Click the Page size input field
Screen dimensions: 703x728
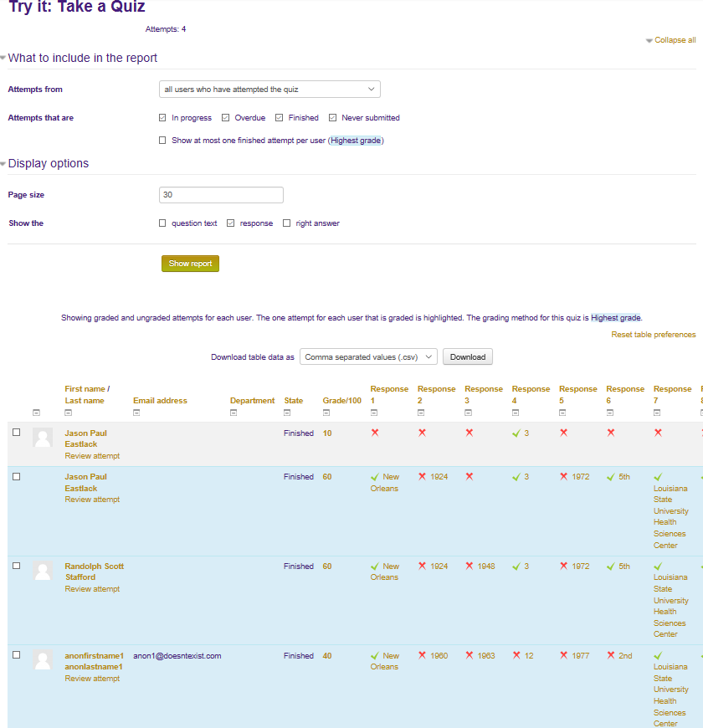point(221,195)
